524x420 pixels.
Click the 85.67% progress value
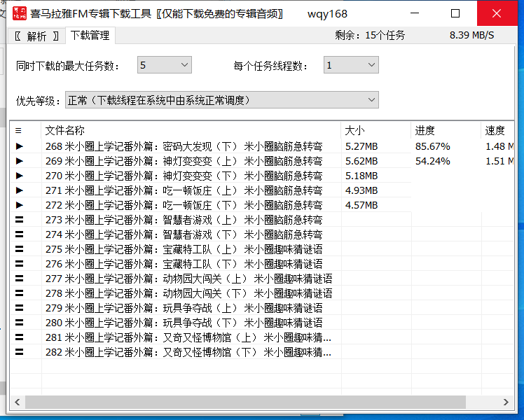tap(432, 146)
